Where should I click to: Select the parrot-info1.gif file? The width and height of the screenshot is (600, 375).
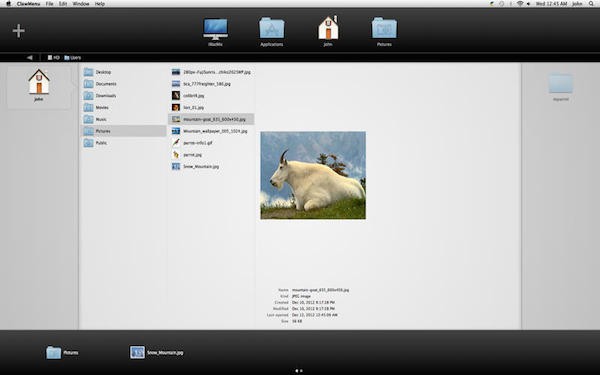(211, 143)
